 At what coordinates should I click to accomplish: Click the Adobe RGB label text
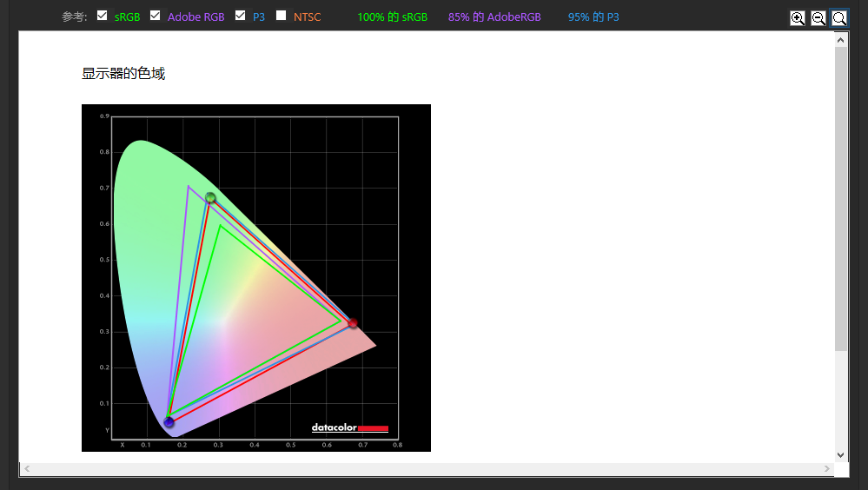tap(196, 17)
